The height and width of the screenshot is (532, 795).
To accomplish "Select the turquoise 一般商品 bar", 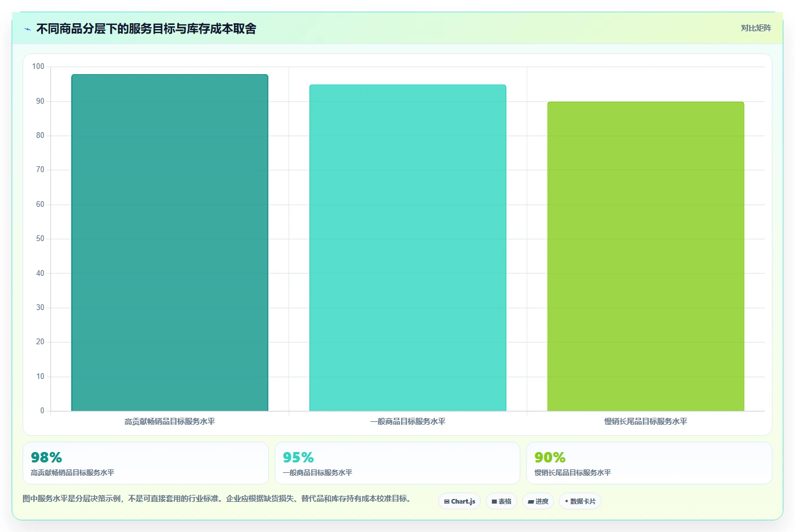I will pyautogui.click(x=407, y=248).
